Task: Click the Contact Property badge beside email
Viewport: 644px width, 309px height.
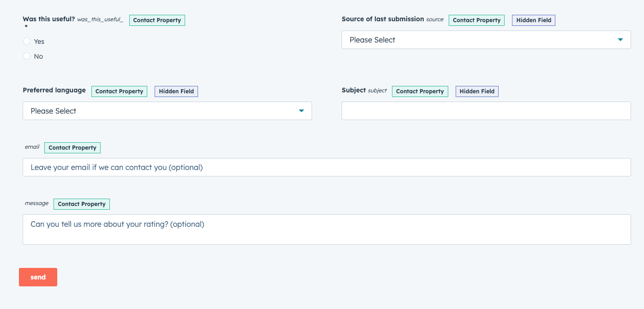Action: click(x=72, y=147)
